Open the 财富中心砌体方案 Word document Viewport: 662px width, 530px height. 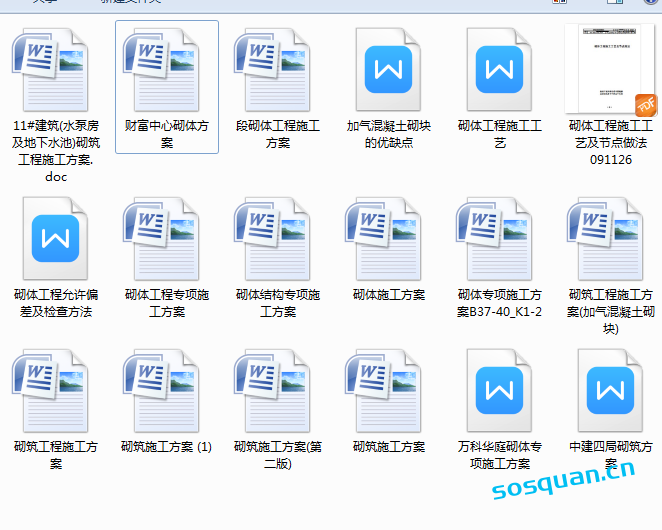pyautogui.click(x=167, y=70)
